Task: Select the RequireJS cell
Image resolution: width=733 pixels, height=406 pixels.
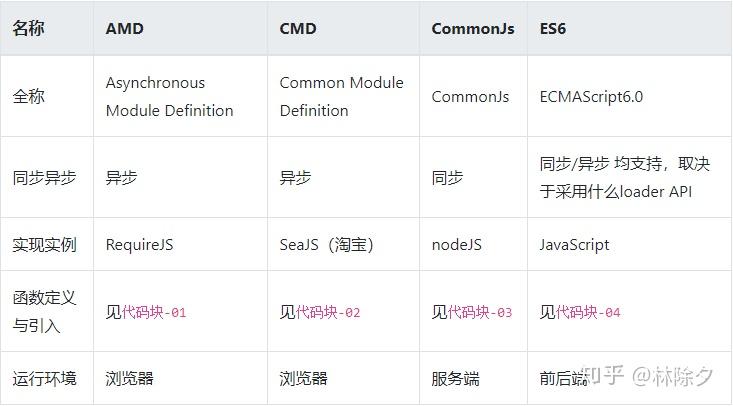Action: point(139,245)
